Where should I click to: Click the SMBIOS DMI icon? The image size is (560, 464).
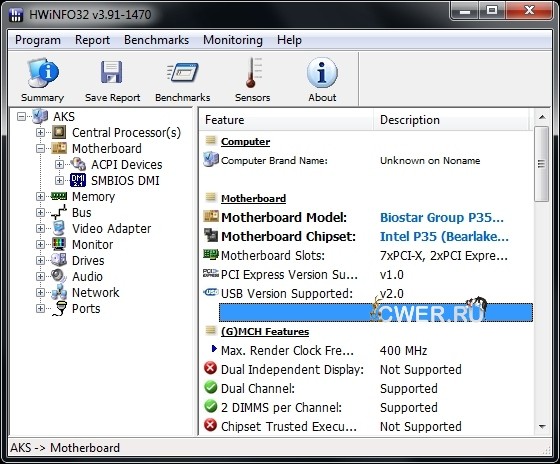78,180
